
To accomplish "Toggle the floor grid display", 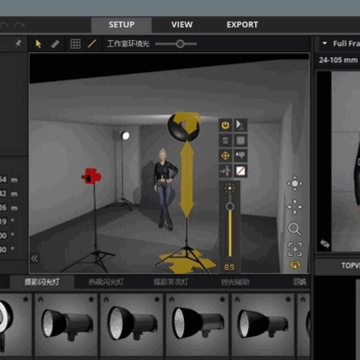I will (x=75, y=44).
